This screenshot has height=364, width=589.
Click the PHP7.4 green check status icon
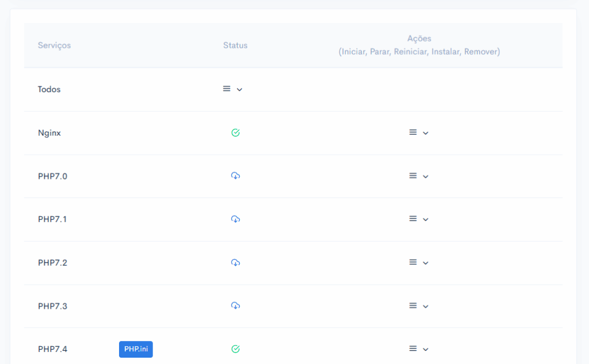(x=235, y=349)
